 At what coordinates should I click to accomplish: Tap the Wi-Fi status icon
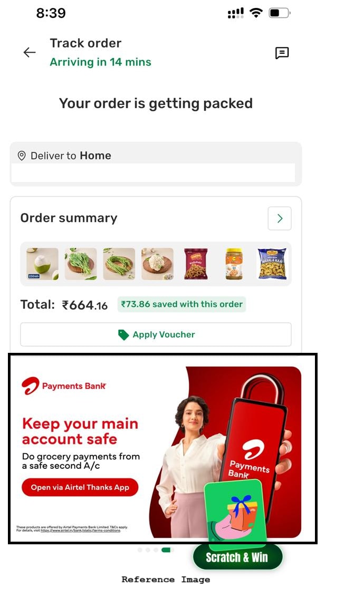[256, 13]
